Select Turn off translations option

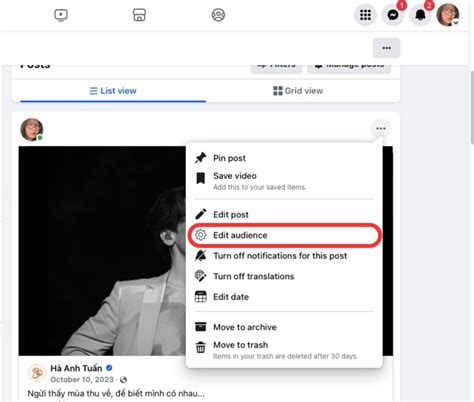pos(284,276)
